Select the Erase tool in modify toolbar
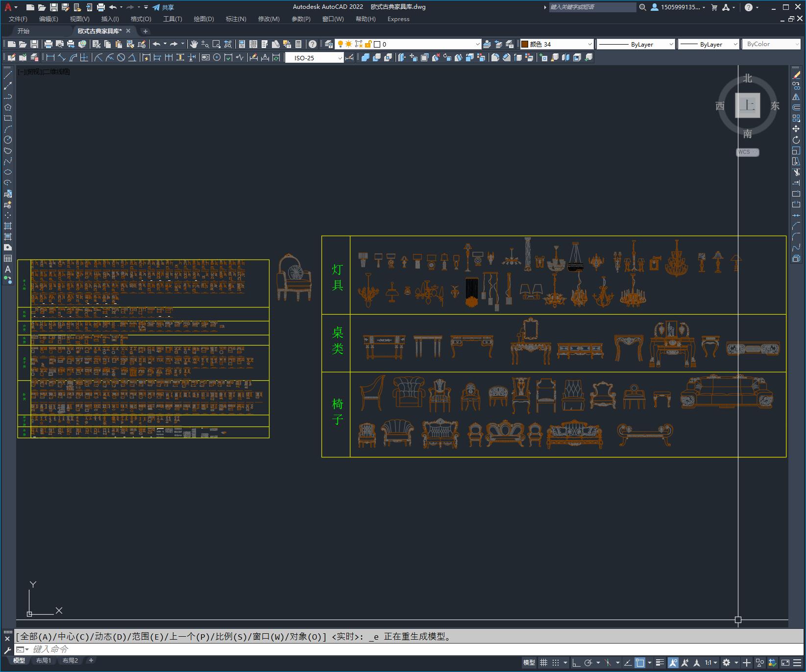 [x=796, y=75]
